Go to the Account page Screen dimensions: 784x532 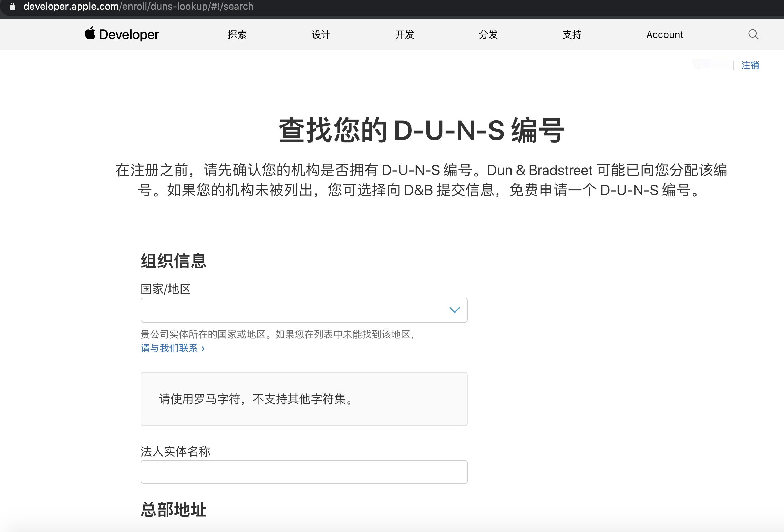(664, 34)
